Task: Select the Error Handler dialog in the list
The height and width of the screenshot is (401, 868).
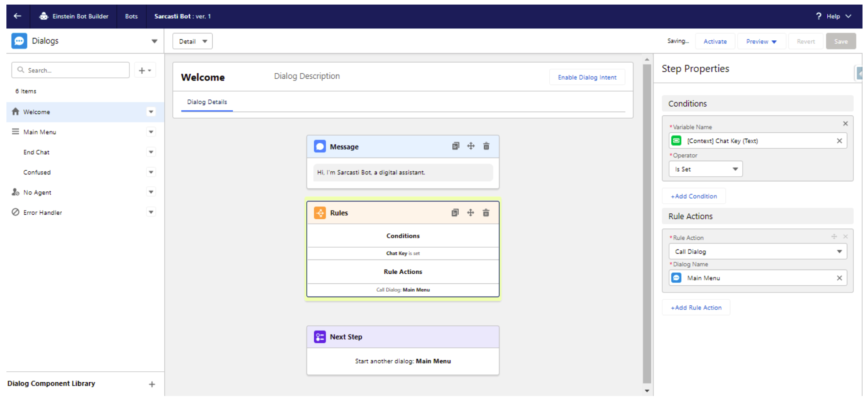Action: pos(43,213)
